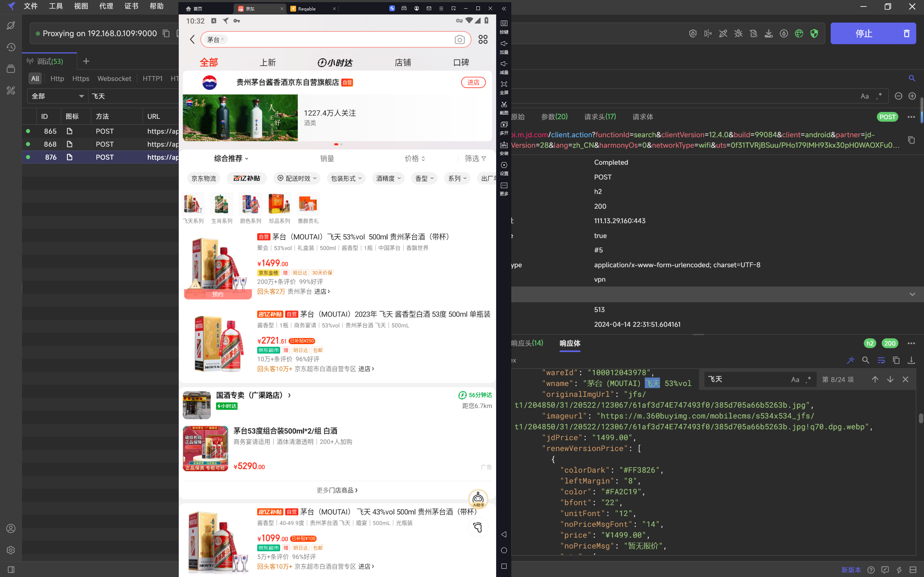
Task: Go to previous search match with up arrow
Action: (875, 379)
